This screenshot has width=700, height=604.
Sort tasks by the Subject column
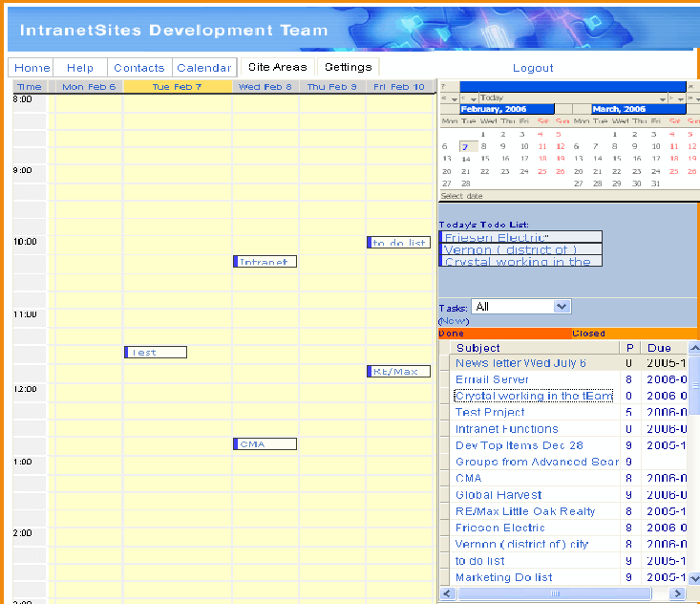pyautogui.click(x=535, y=348)
